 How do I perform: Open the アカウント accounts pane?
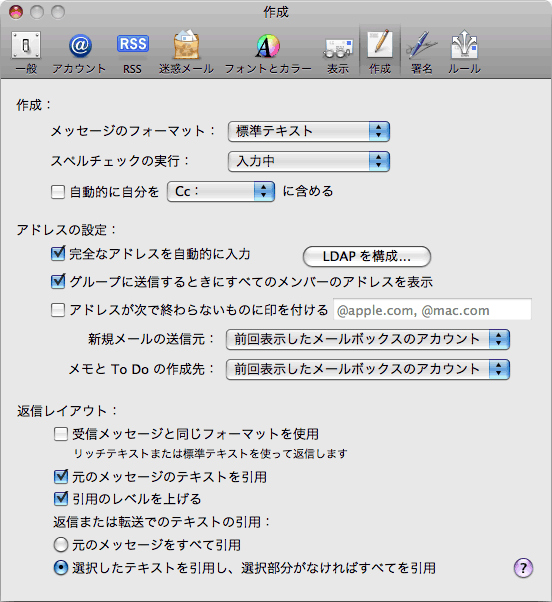[x=79, y=52]
